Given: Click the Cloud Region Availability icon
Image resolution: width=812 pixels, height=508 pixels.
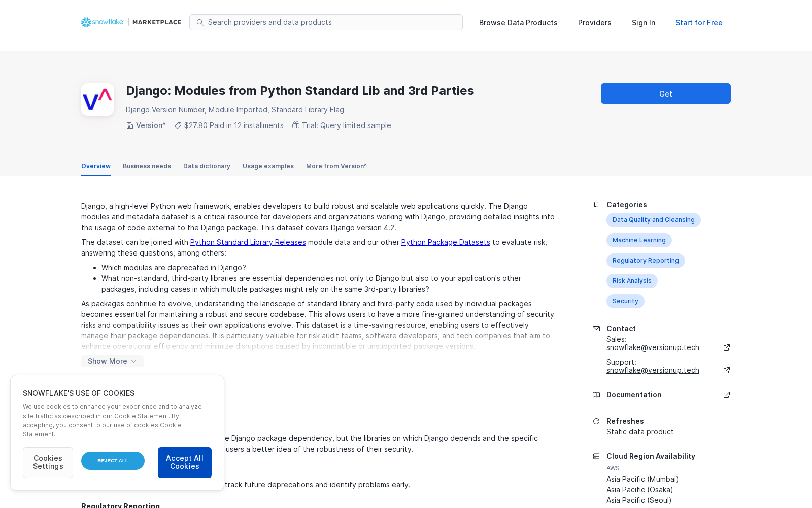Looking at the screenshot, I should [x=596, y=456].
